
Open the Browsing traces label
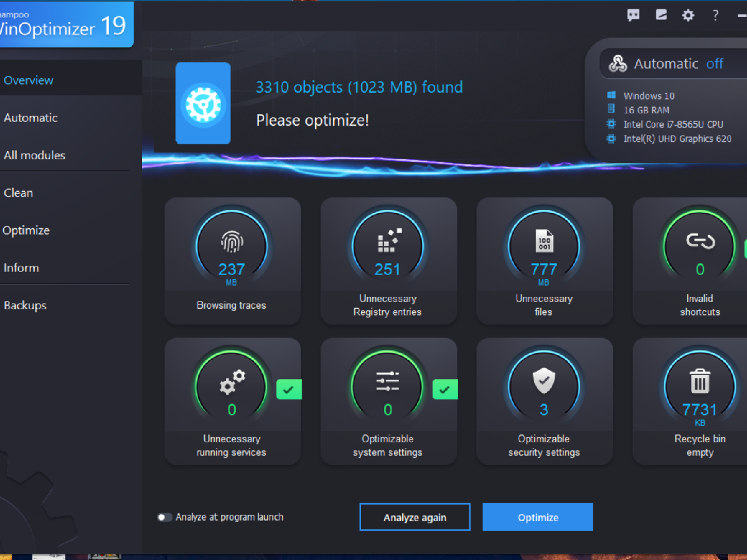tap(232, 306)
